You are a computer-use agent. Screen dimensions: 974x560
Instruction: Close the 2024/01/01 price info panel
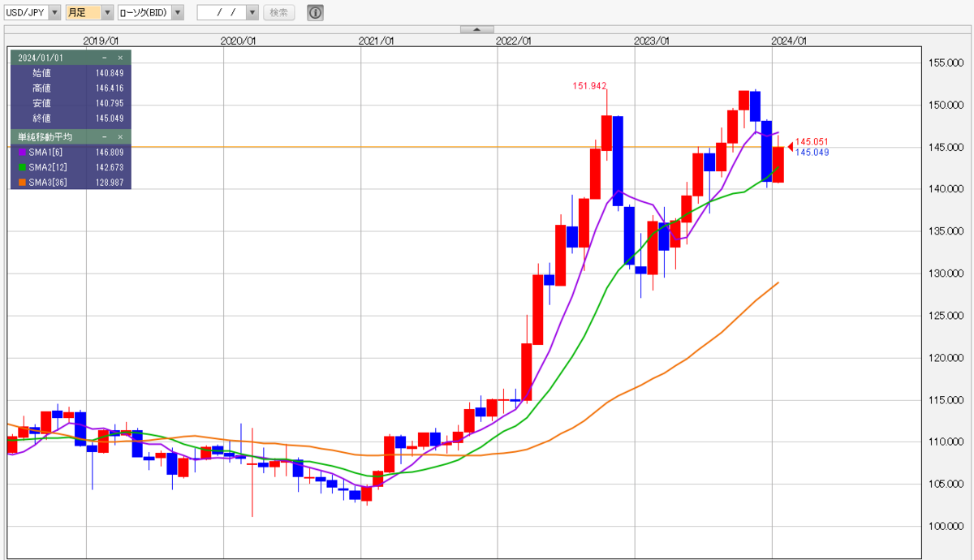[x=120, y=58]
